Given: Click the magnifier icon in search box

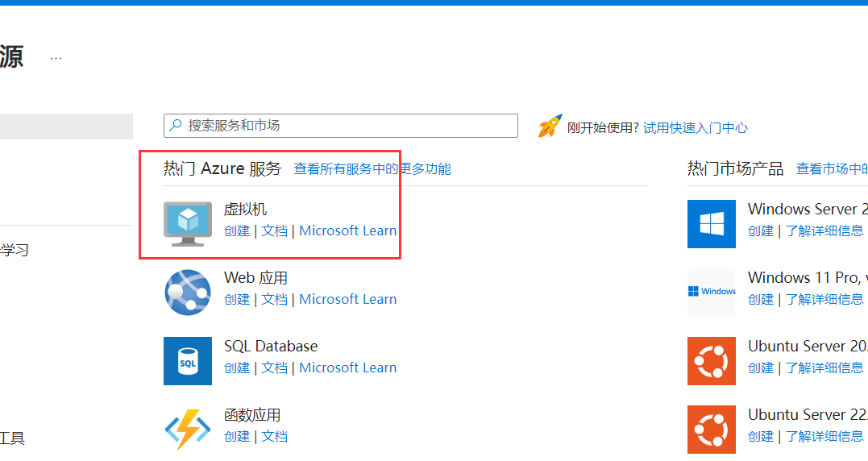Looking at the screenshot, I should click(176, 126).
